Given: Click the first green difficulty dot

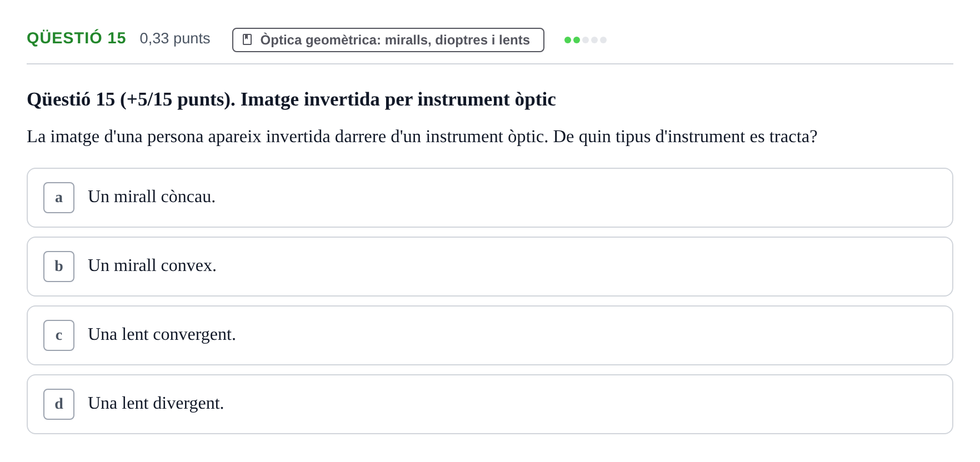Looking at the screenshot, I should 568,40.
